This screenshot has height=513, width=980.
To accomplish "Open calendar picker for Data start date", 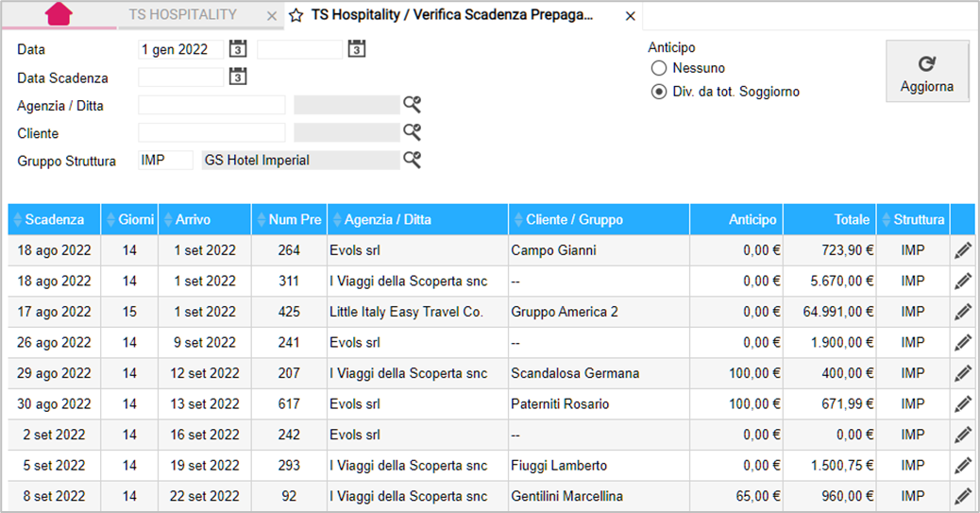I will (238, 49).
